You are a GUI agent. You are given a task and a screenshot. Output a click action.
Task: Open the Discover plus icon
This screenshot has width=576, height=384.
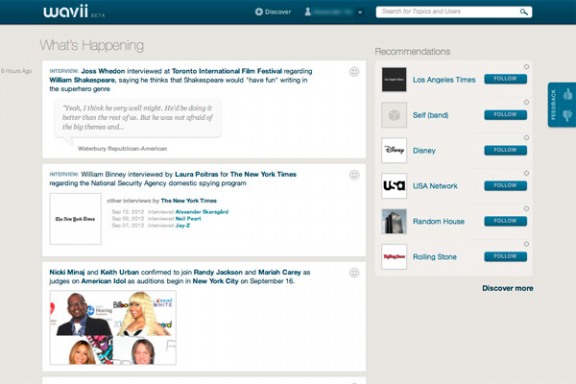(259, 12)
